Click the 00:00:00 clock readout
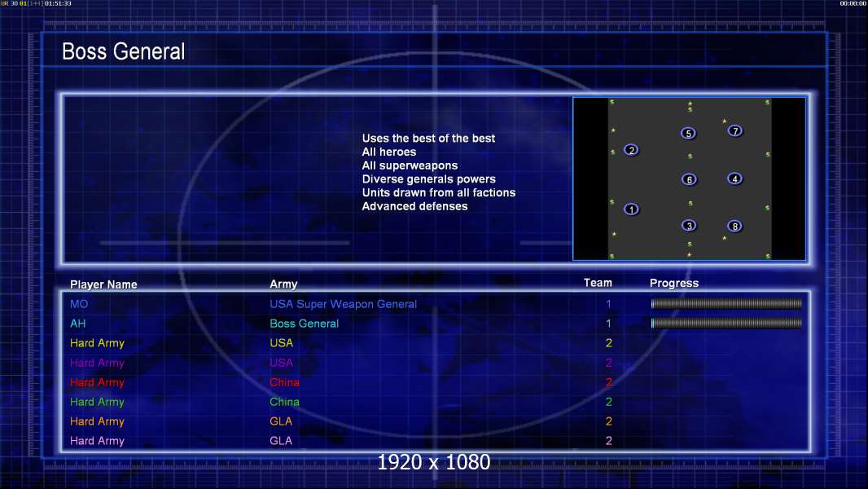Viewport: 868px width, 489px height. click(853, 3)
